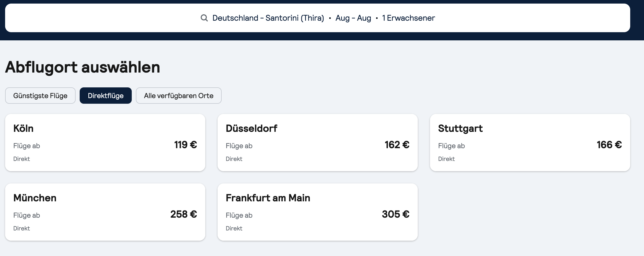
Task: Switch to Alle verfügbaren Orte
Action: coord(179,96)
